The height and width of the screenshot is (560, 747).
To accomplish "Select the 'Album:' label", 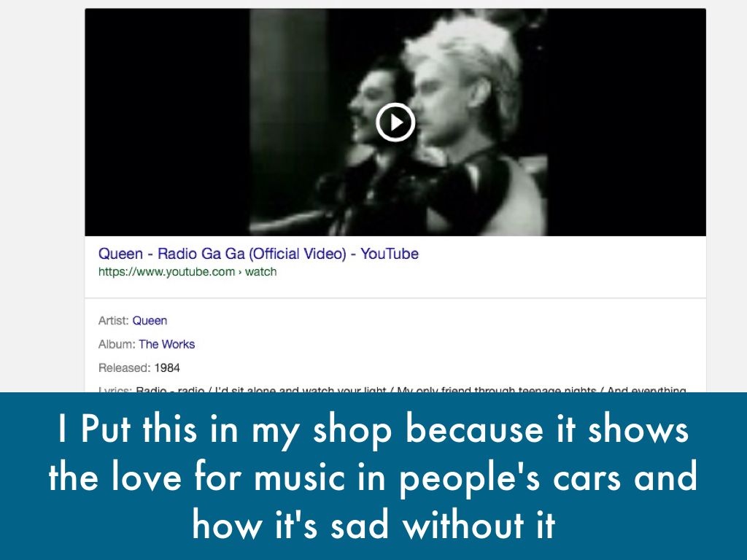I will click(x=117, y=344).
